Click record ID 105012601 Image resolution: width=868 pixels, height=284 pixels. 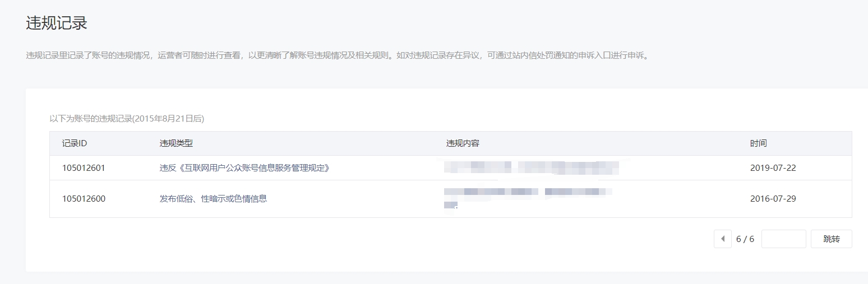click(84, 168)
